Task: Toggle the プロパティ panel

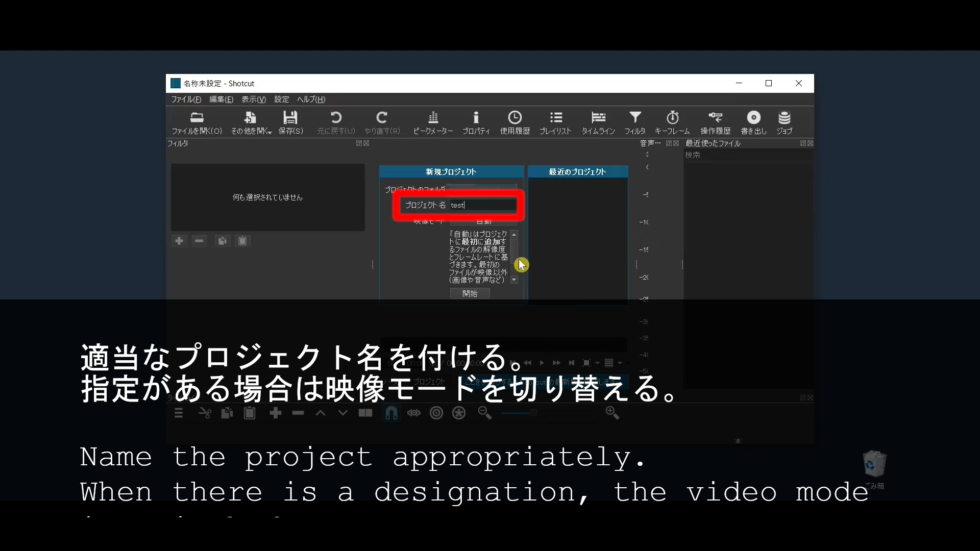Action: [476, 123]
